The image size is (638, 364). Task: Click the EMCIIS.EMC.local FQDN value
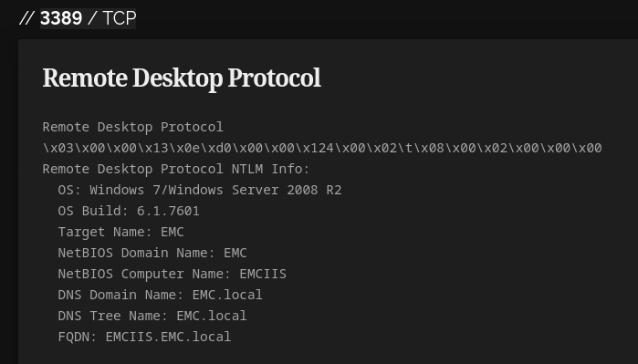tap(168, 337)
